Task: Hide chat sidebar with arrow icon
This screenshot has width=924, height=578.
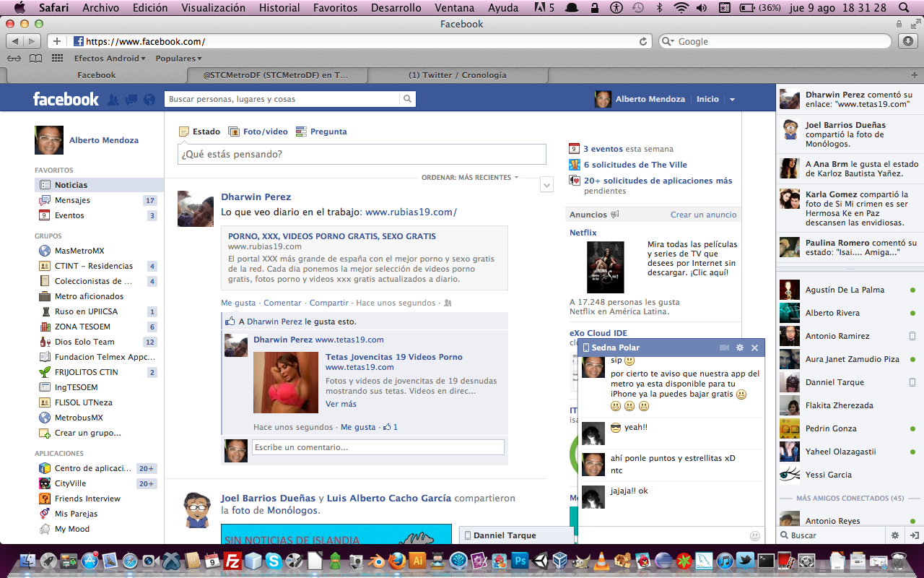Action: coord(914,535)
